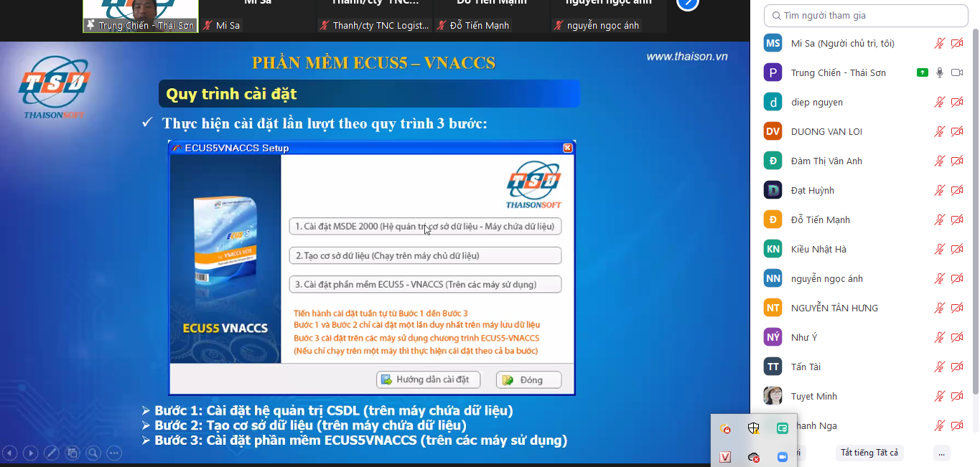Viewport: 980px width, 467px height.
Task: Select participant name 'Tuyet Minh'
Action: (x=814, y=397)
